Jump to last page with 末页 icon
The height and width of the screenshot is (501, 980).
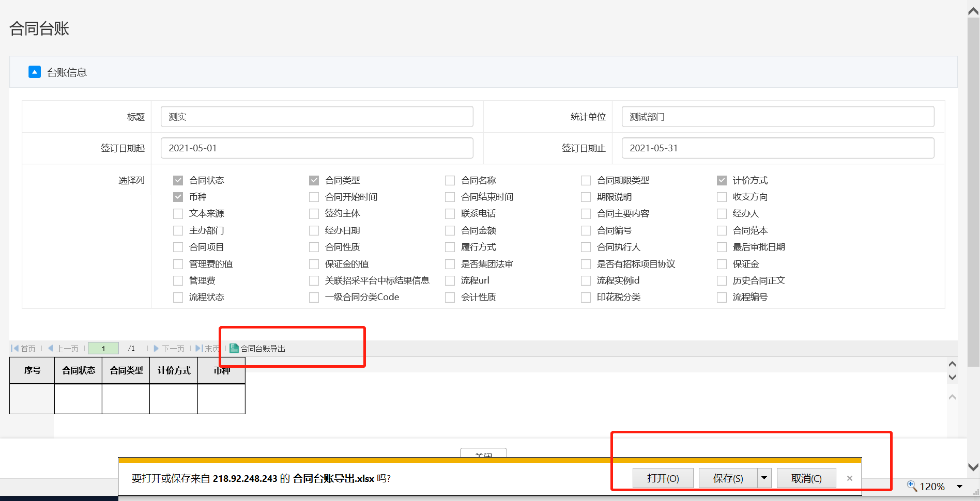(x=198, y=349)
